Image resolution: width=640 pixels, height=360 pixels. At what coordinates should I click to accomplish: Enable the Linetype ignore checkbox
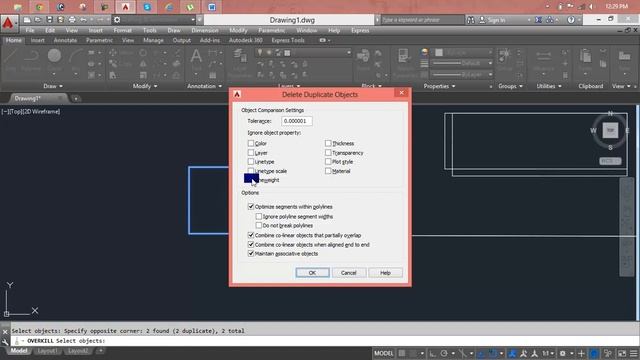click(x=251, y=162)
